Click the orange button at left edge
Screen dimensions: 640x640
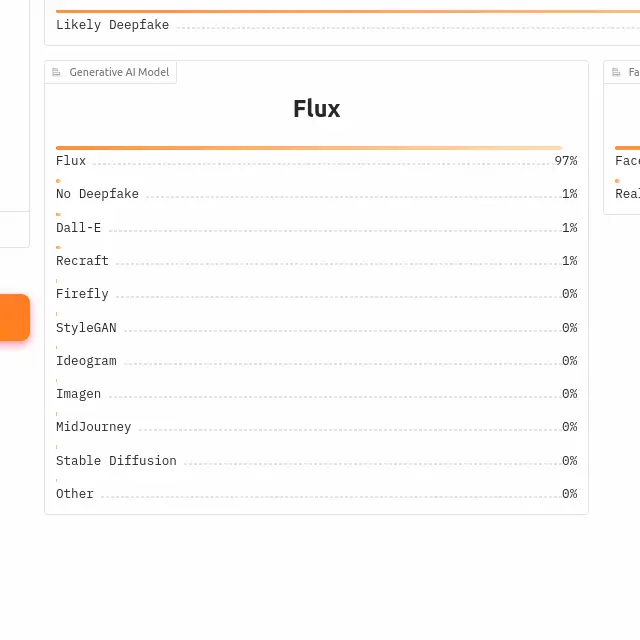[15, 317]
